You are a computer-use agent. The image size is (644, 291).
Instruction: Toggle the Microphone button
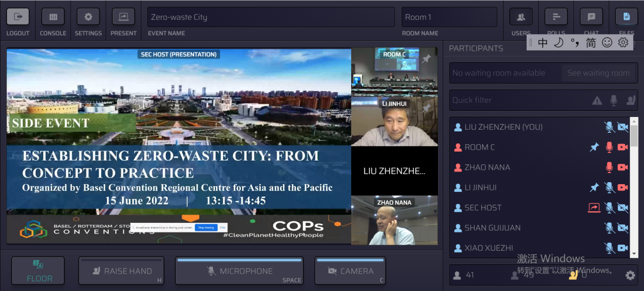(239, 271)
